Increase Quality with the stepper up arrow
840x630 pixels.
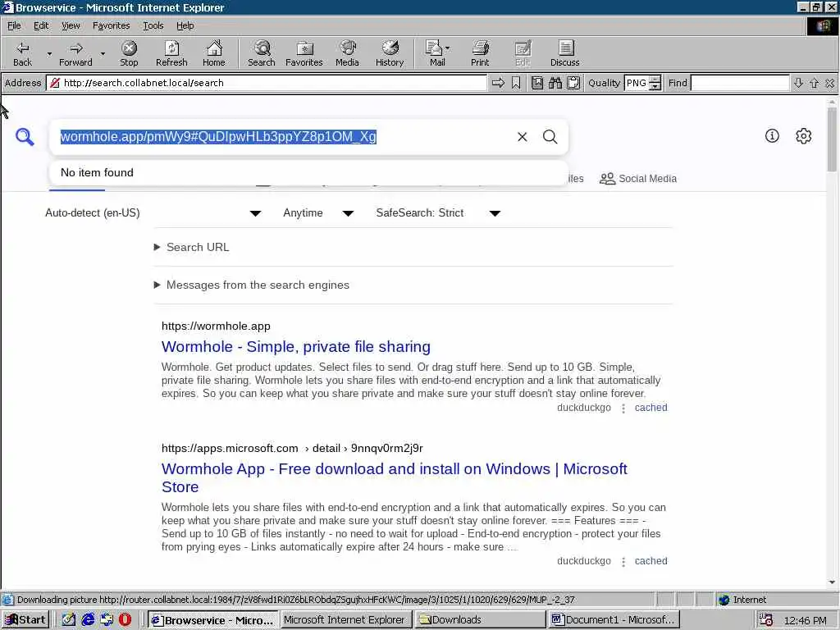pyautogui.click(x=655, y=80)
